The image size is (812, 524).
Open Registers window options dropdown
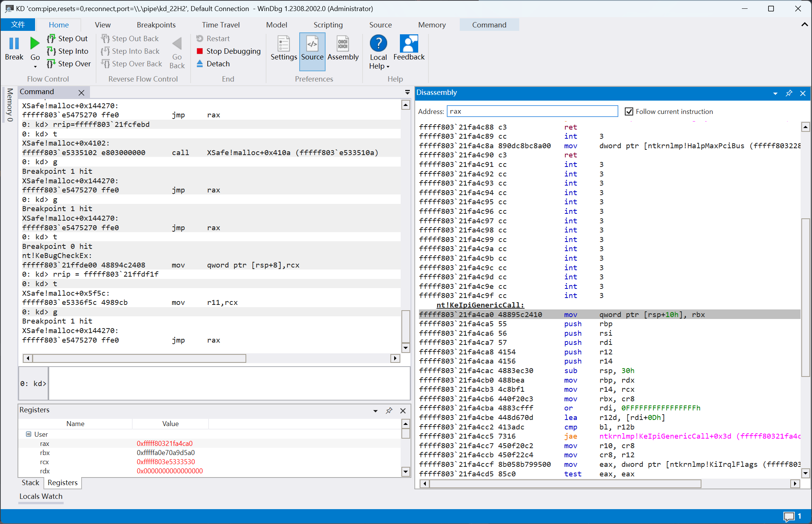(375, 411)
